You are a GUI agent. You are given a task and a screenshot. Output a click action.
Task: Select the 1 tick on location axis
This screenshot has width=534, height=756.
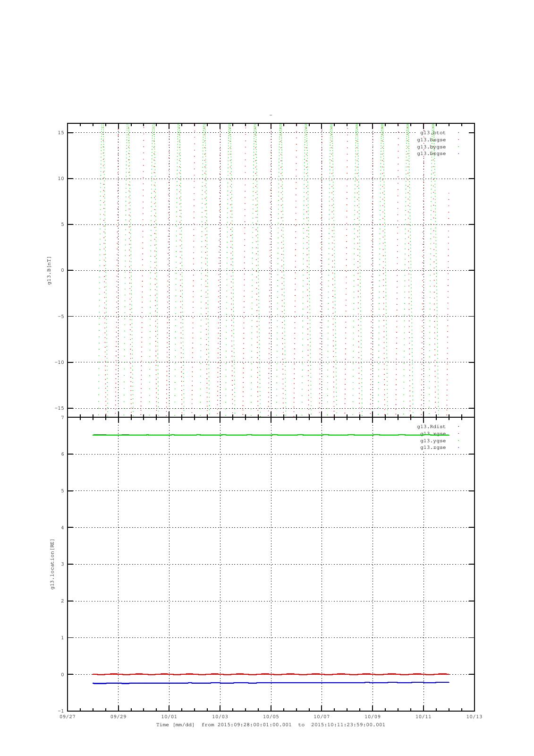62,638
